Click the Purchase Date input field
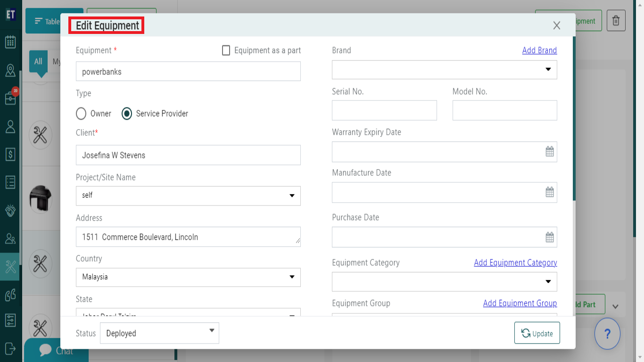Screen dimensions: 644x362 click(444, 237)
